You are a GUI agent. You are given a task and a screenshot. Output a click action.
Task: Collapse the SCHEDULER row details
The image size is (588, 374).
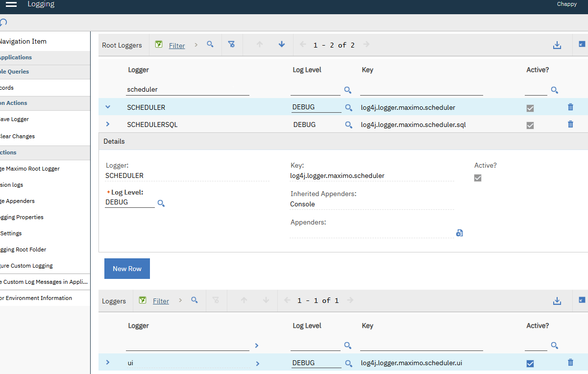[108, 107]
